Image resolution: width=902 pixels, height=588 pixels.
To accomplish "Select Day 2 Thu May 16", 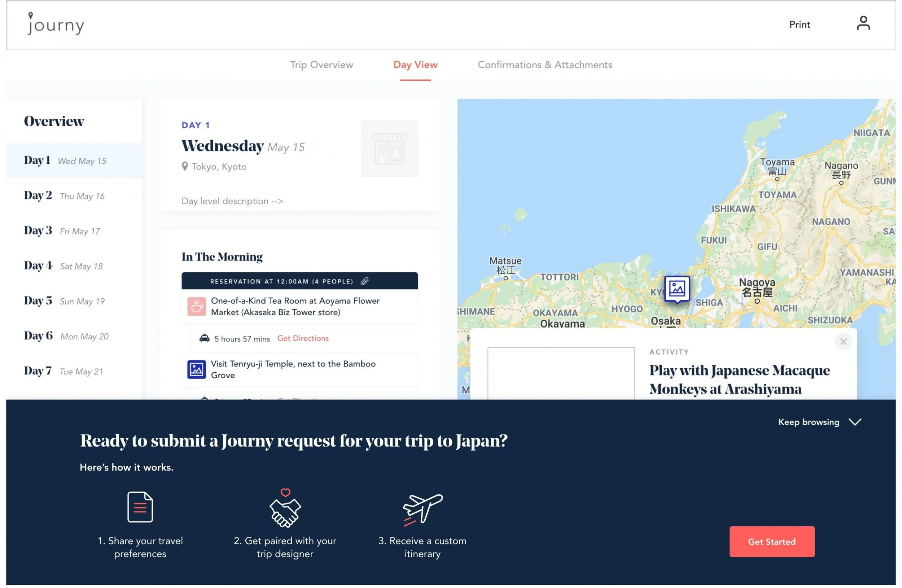I will click(74, 196).
